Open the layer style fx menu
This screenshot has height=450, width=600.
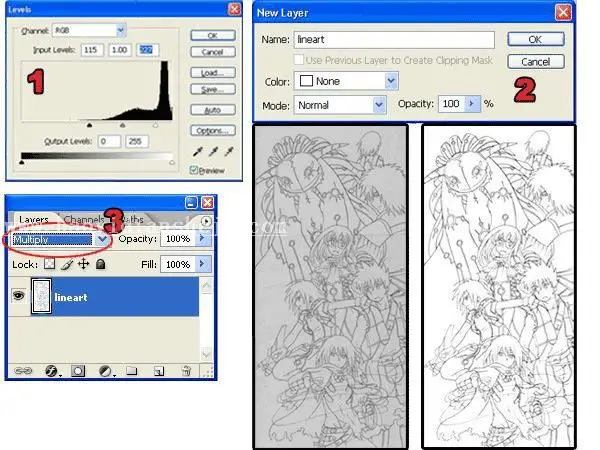coord(52,370)
